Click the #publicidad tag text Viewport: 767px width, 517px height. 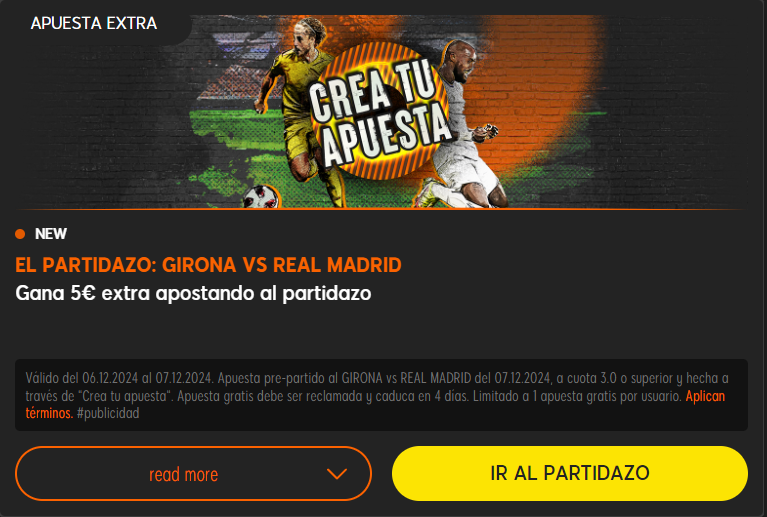pyautogui.click(x=108, y=413)
